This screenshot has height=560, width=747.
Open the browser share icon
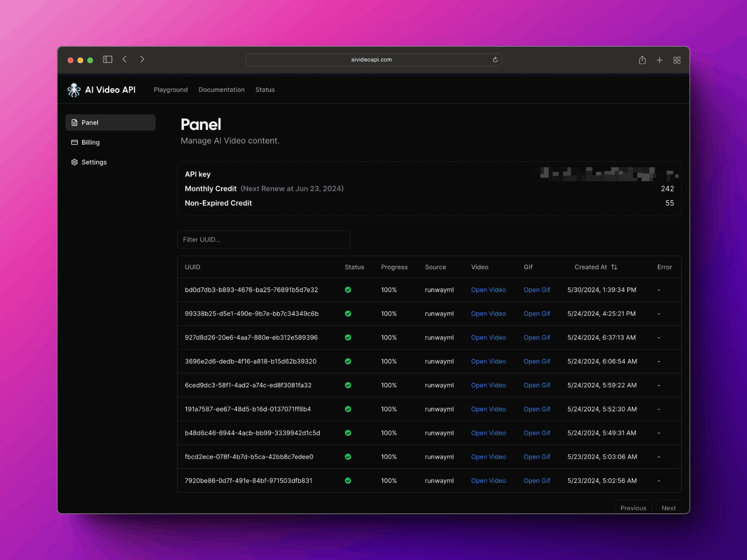(642, 60)
